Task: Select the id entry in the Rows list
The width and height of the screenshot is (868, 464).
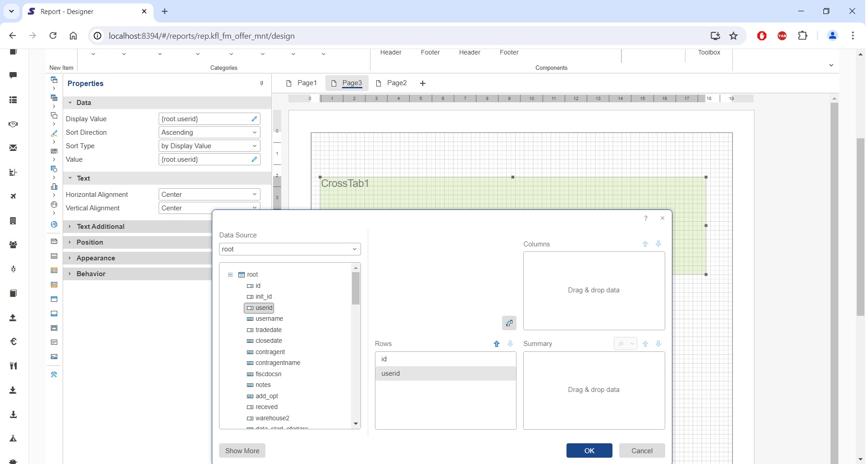Action: 445,359
